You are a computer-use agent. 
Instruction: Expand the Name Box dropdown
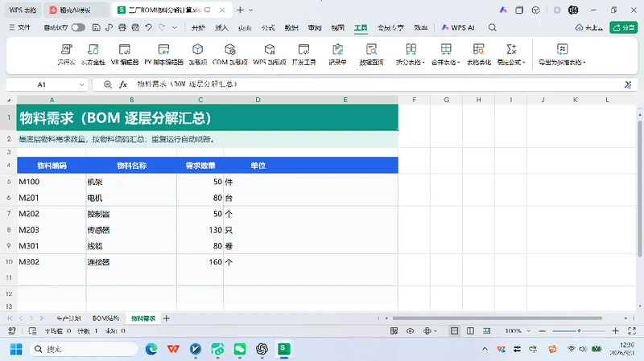[x=81, y=84]
